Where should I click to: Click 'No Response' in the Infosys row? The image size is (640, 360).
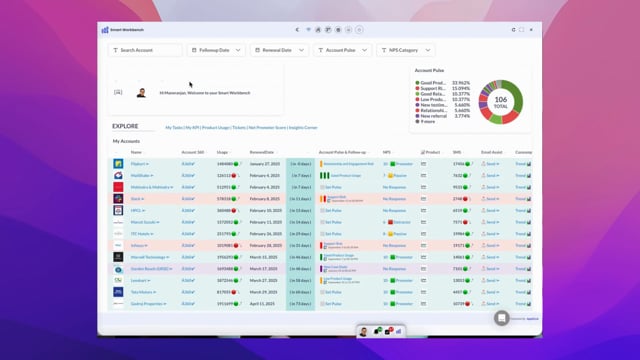(394, 246)
